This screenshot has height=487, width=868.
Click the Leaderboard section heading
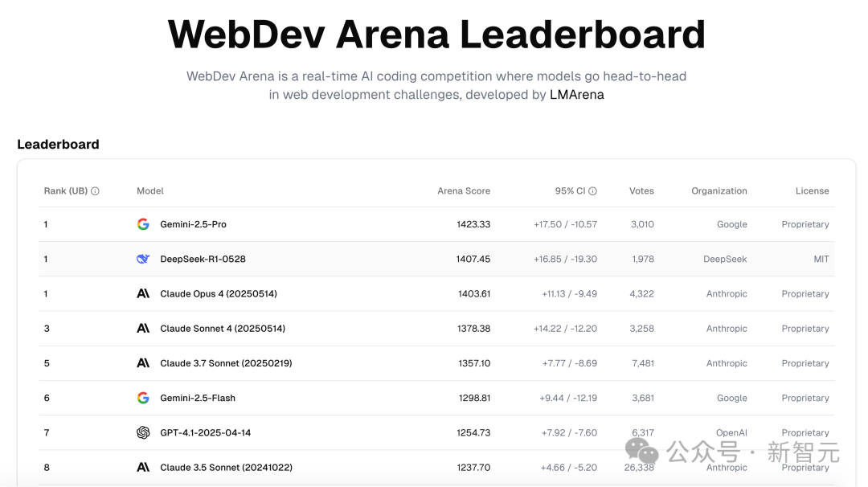58,145
